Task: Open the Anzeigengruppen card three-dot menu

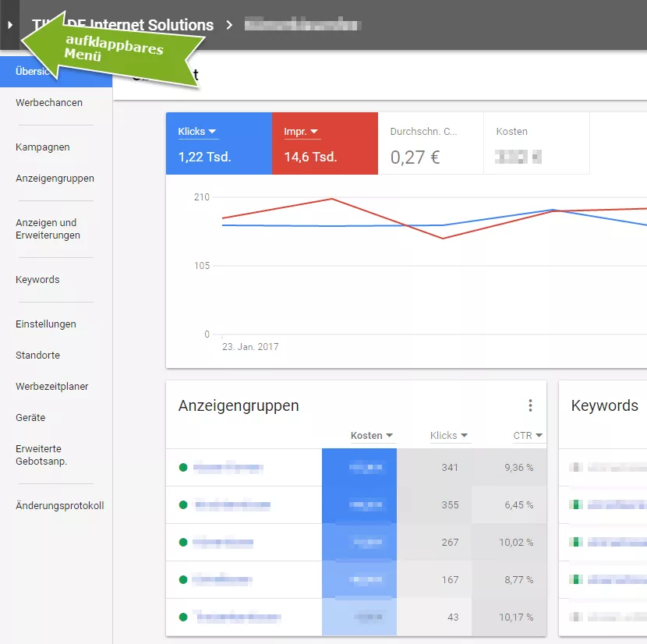Action: [x=530, y=405]
